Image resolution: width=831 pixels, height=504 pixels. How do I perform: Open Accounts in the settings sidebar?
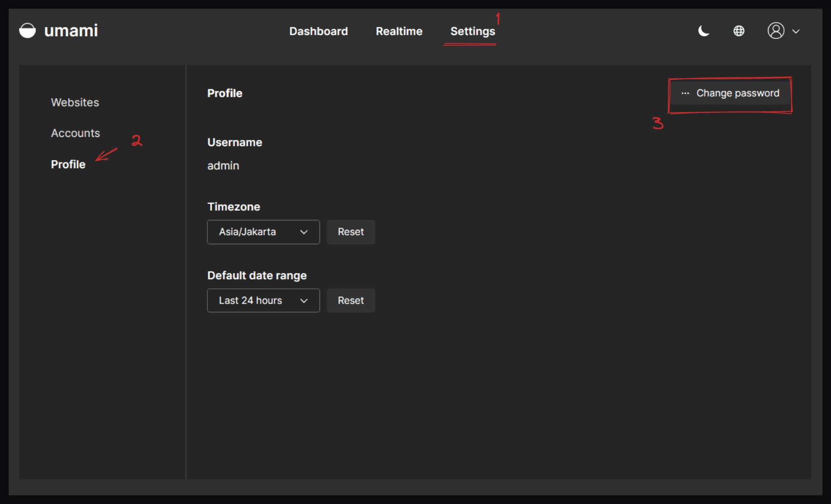coord(75,133)
